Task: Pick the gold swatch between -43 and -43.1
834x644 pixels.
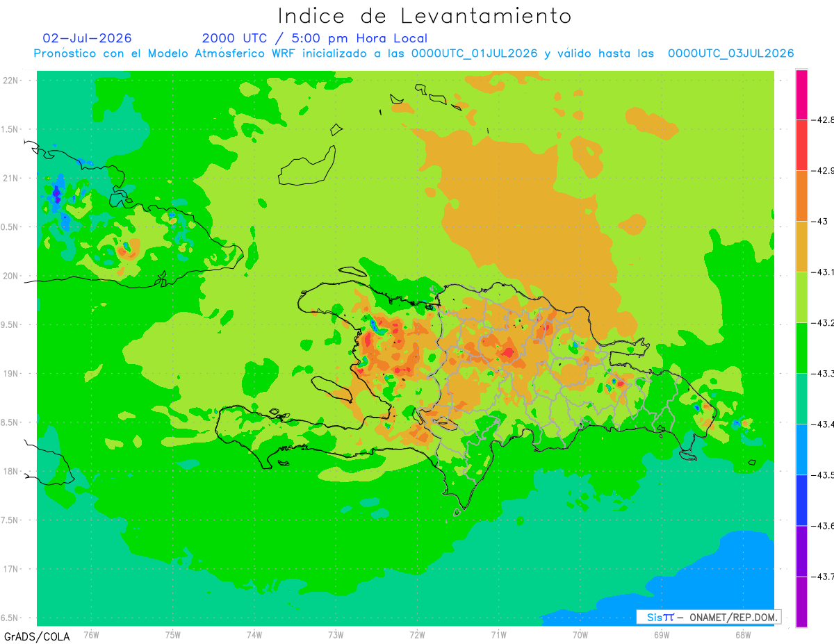Action: click(801, 247)
